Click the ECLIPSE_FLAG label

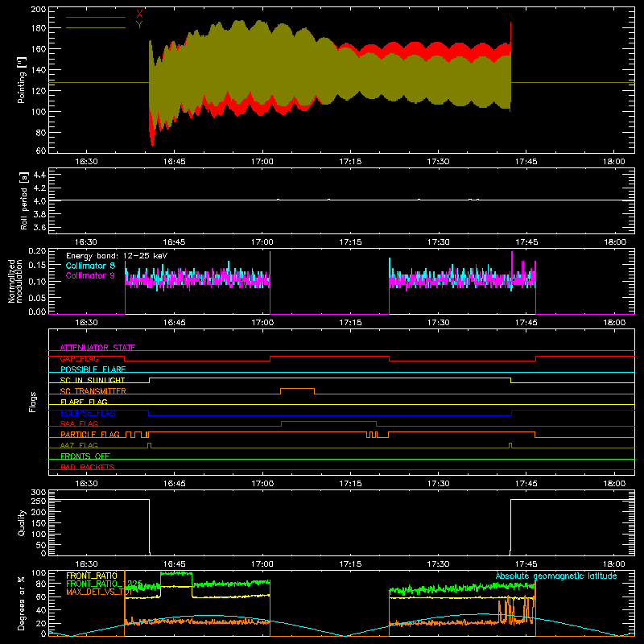(88, 413)
